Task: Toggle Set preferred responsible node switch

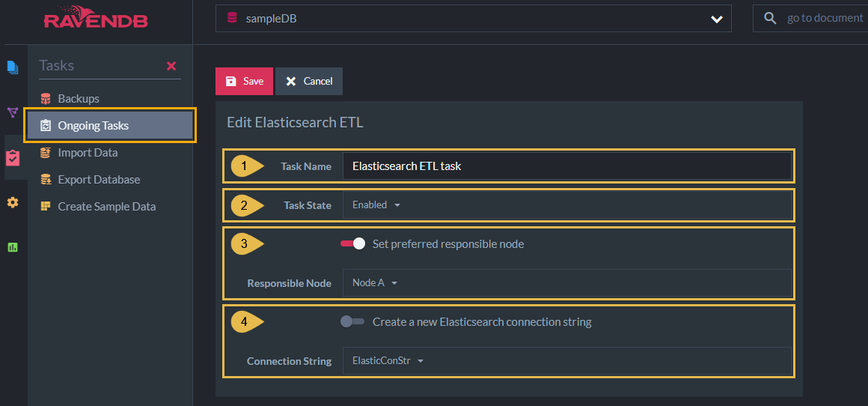Action: (352, 243)
